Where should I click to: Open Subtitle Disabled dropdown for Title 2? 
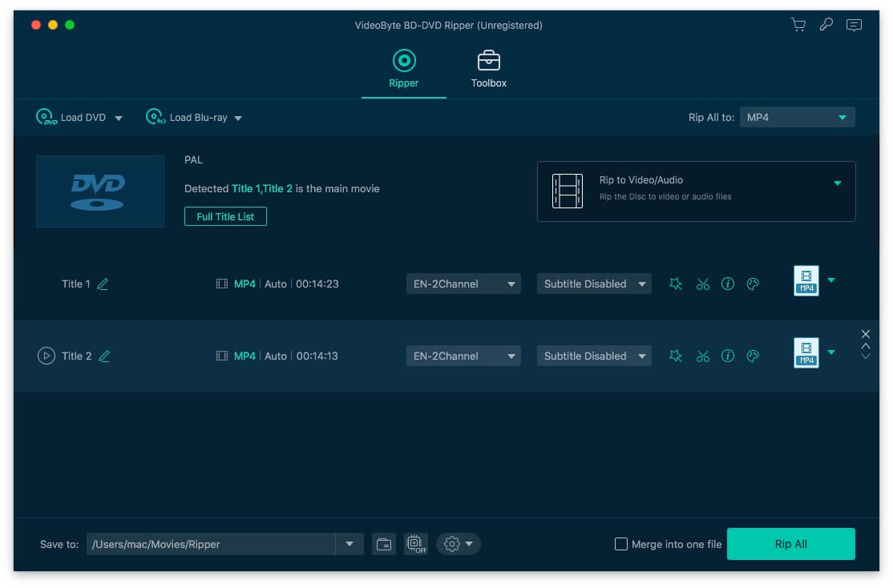(x=594, y=356)
